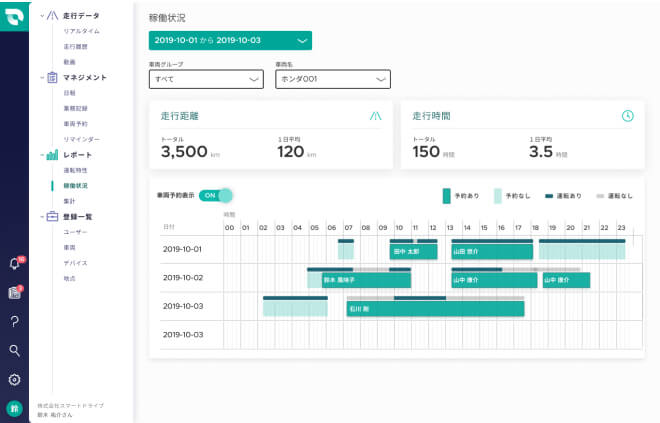Select リアルタイム in the sidebar
Image resolution: width=660 pixels, height=423 pixels.
(81, 32)
